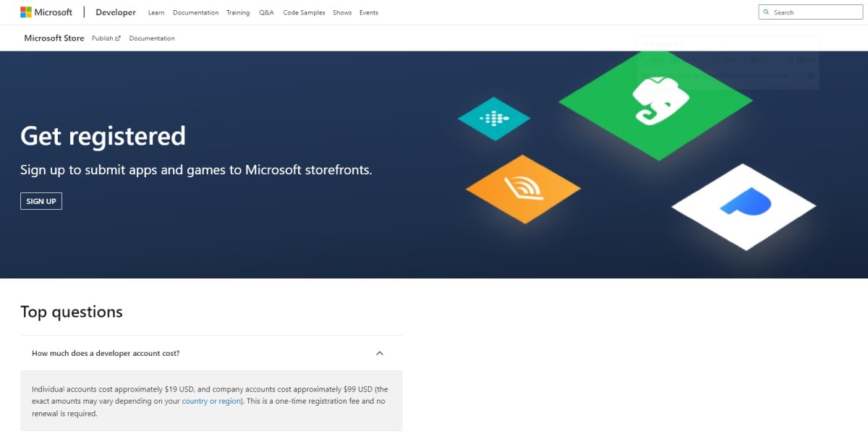Screen dimensions: 868x434
Task: Open the Microsoft Store heading link
Action: (54, 38)
